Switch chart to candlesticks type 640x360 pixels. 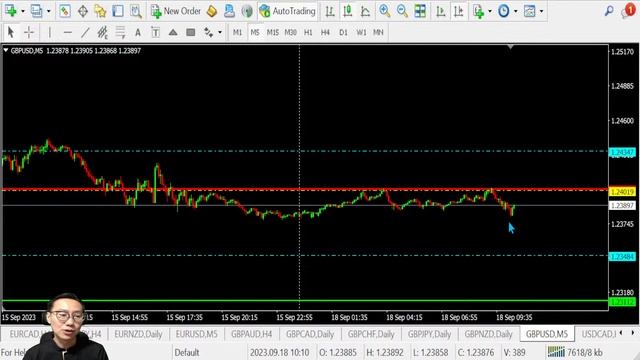[348, 11]
